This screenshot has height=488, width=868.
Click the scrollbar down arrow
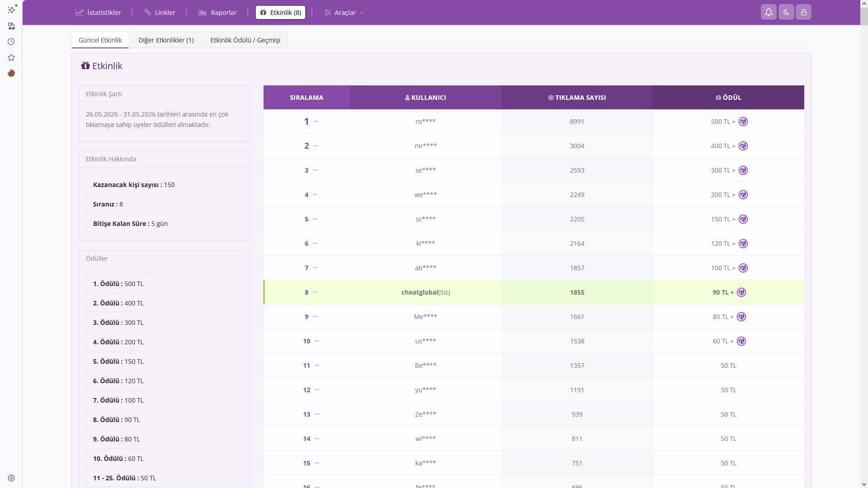[x=864, y=484]
